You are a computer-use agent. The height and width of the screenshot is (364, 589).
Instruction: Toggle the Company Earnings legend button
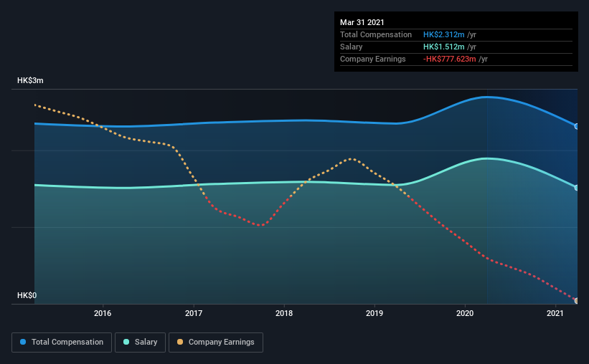[216, 343]
